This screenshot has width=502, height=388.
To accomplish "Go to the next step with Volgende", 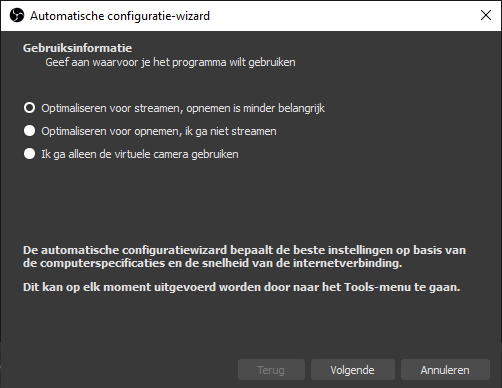I will point(353,370).
